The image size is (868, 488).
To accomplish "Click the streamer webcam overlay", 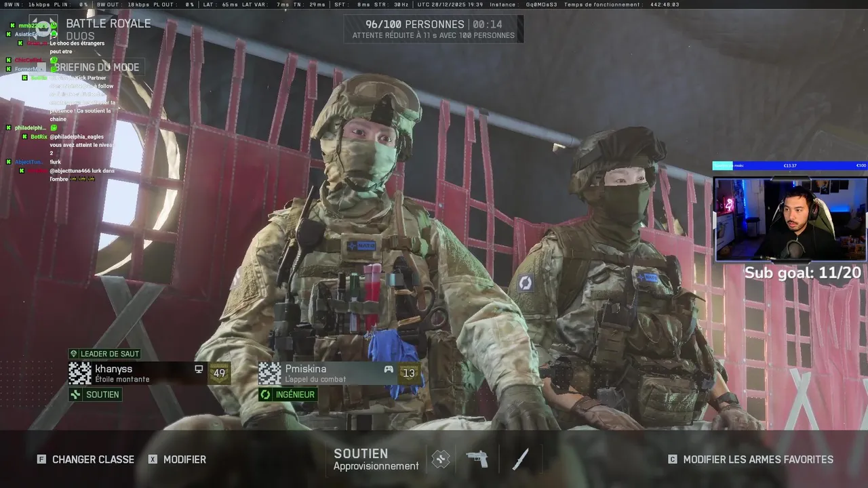I will pos(791,219).
